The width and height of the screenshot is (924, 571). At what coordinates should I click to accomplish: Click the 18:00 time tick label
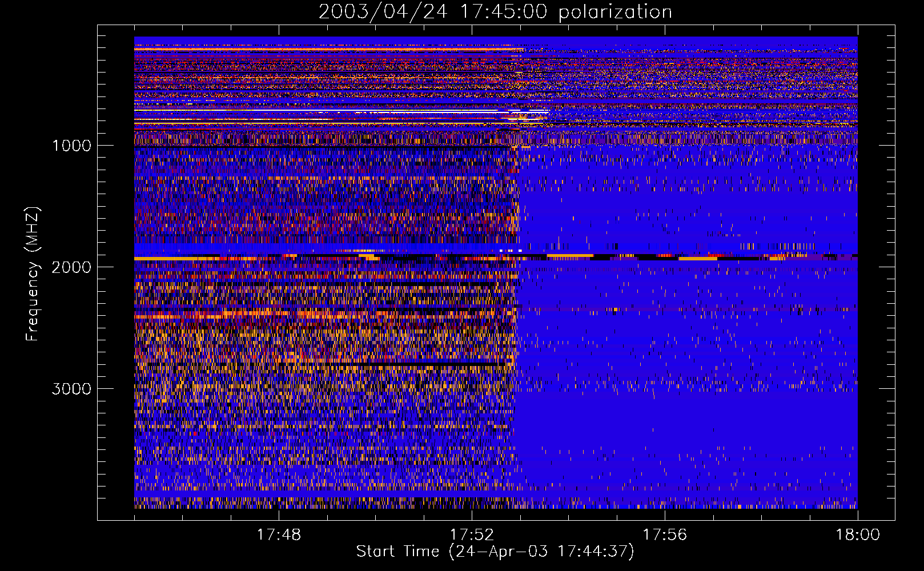pyautogui.click(x=858, y=535)
